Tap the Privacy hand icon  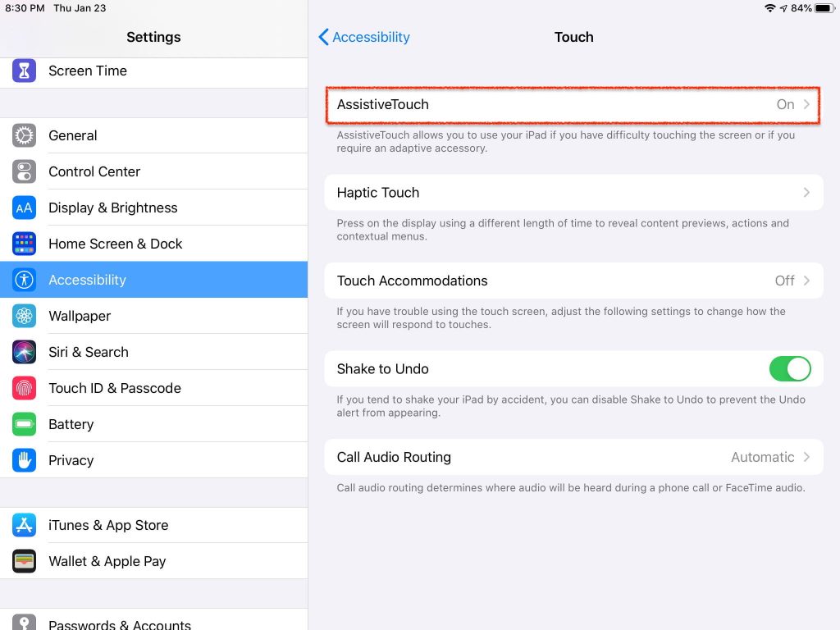point(24,460)
